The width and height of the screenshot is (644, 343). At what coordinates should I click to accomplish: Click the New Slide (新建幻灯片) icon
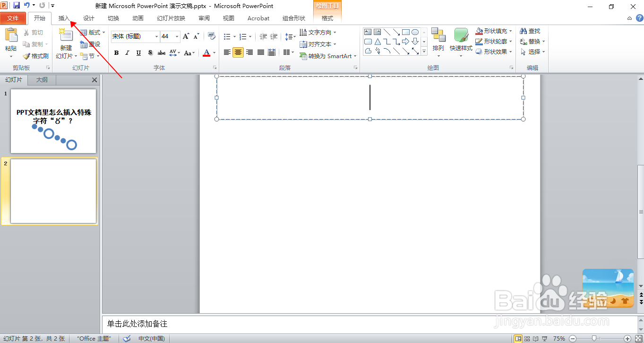(66, 36)
